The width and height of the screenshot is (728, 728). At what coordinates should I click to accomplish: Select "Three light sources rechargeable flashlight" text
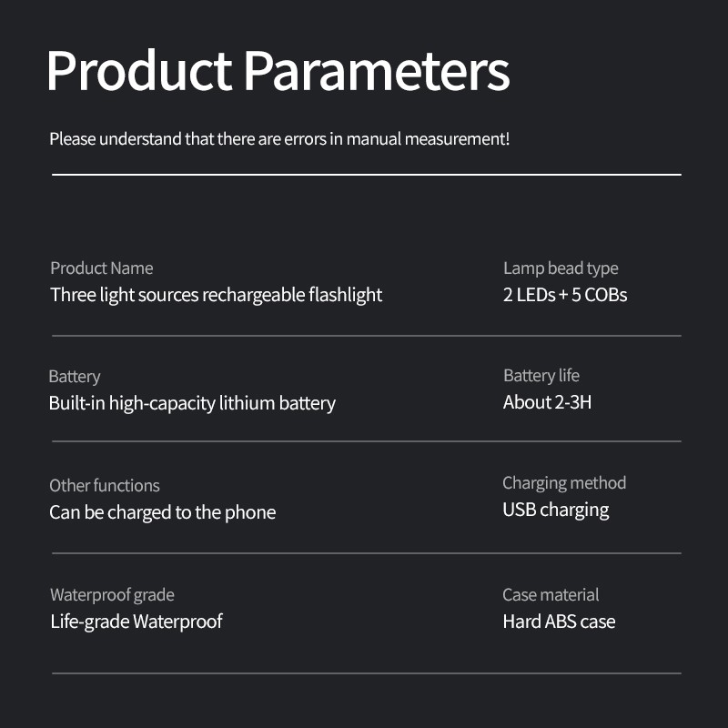[x=216, y=295]
